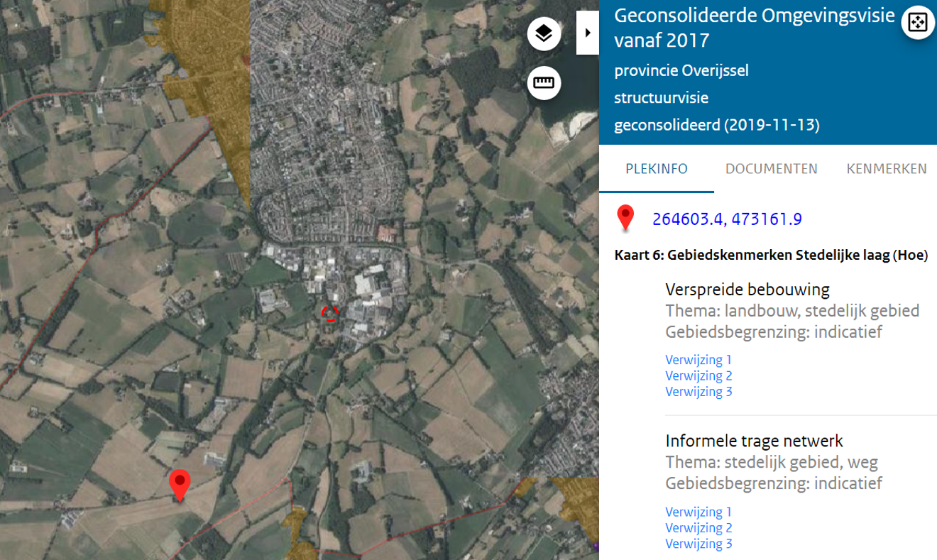Open Verwijzing 2 under Verspreide bebouwing
This screenshot has height=560, width=937.
[x=698, y=375]
